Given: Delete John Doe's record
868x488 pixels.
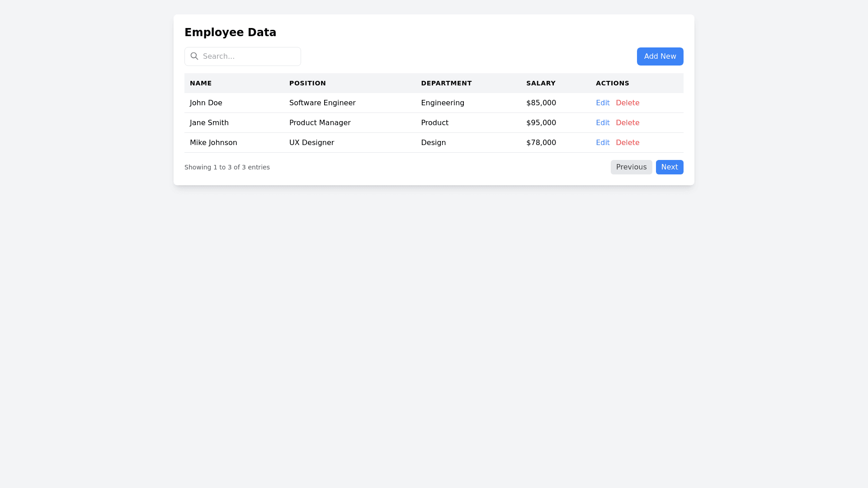Looking at the screenshot, I should 627,103.
